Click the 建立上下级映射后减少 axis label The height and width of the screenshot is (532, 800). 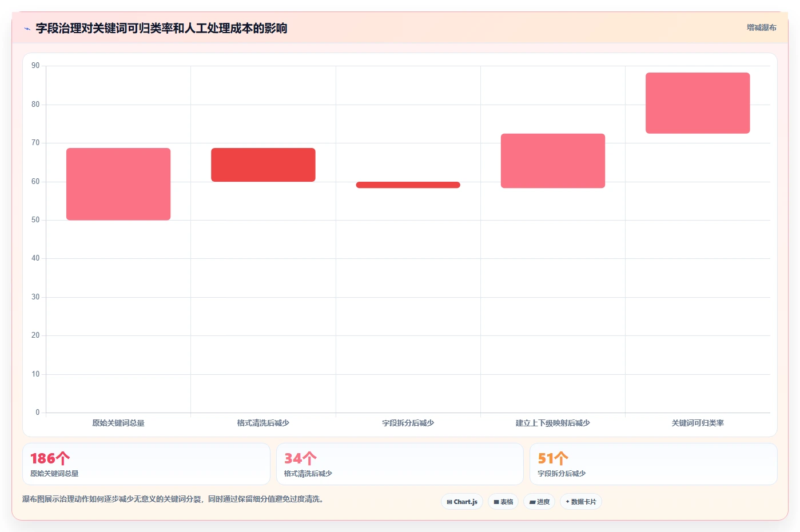[553, 423]
